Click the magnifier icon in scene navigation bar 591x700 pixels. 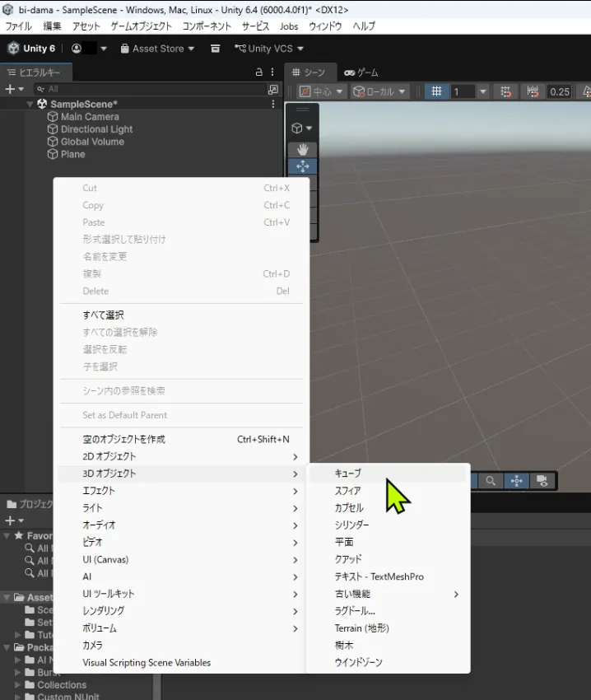tap(491, 481)
